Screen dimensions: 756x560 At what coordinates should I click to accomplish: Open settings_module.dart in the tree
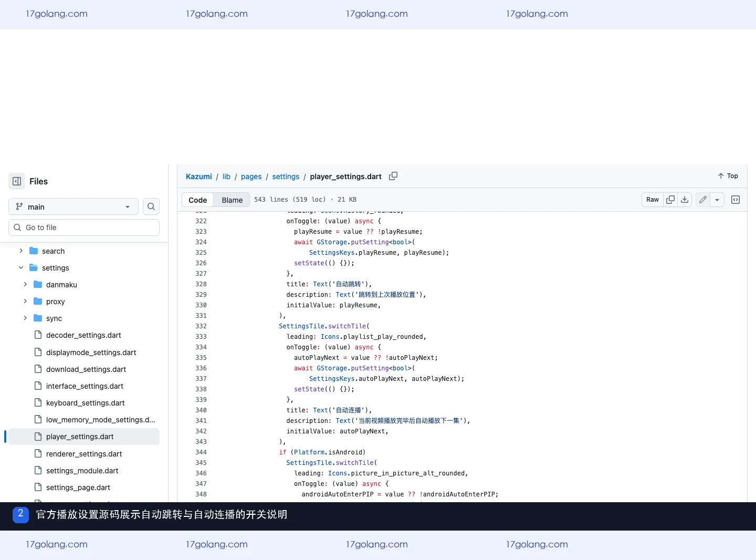[x=82, y=471]
